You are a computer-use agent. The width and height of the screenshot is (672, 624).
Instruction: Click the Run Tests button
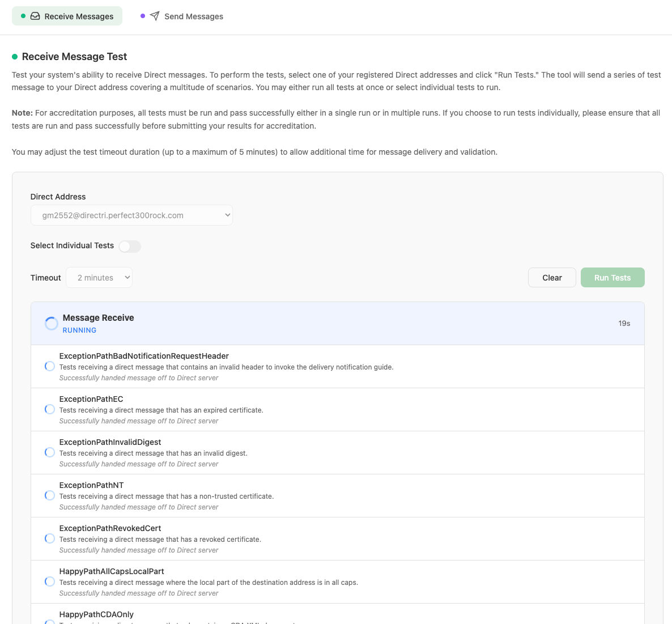613,278
